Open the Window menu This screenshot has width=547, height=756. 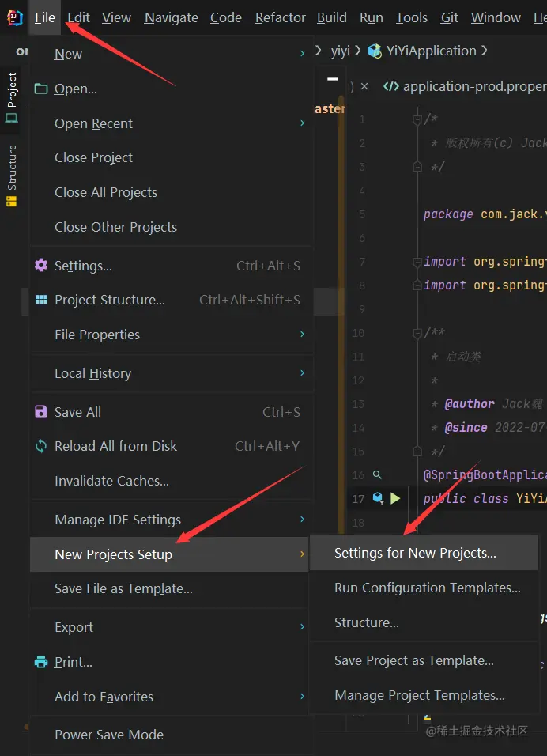(496, 18)
